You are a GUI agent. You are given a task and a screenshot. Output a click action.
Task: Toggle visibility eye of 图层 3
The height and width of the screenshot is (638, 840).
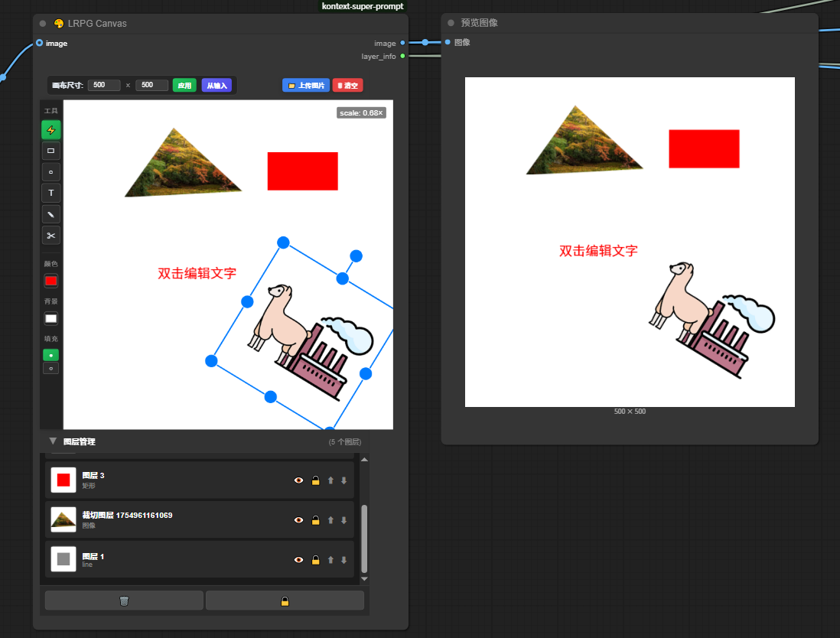tap(299, 480)
